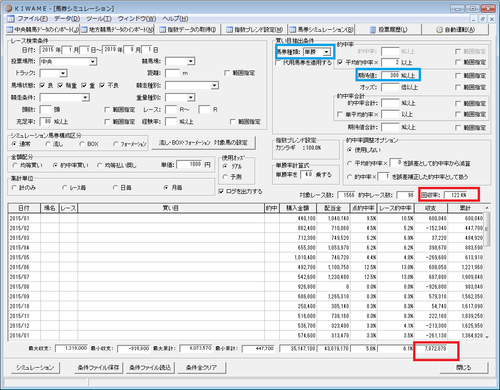This screenshot has width=500, height=390.
Task: Click the KIWAME app icon in title bar
Action: [x=9, y=8]
